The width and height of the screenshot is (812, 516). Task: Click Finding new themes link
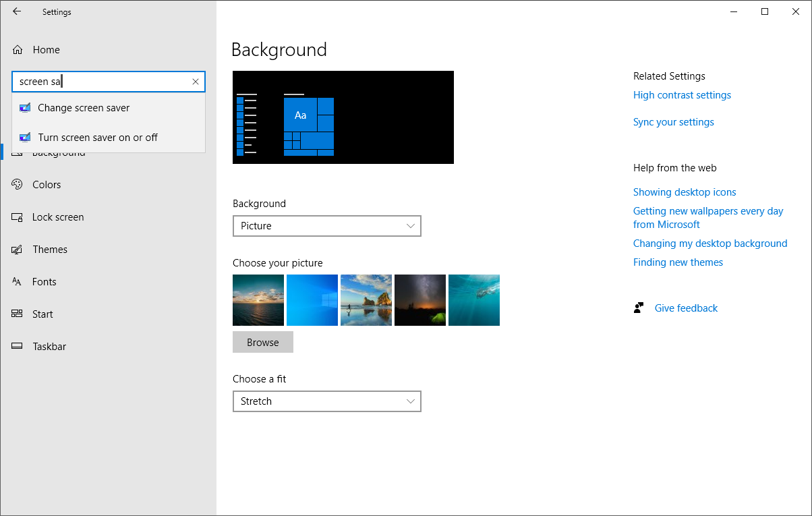pos(678,262)
